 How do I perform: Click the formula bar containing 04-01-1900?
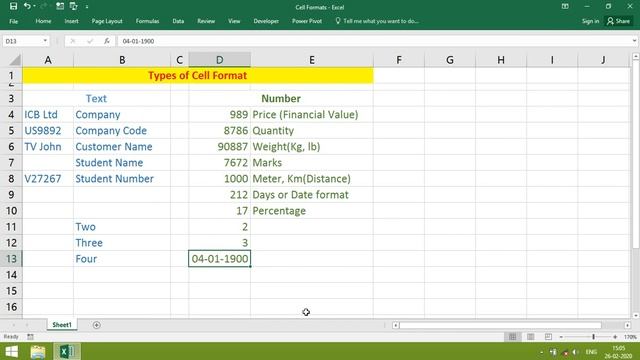point(373,41)
